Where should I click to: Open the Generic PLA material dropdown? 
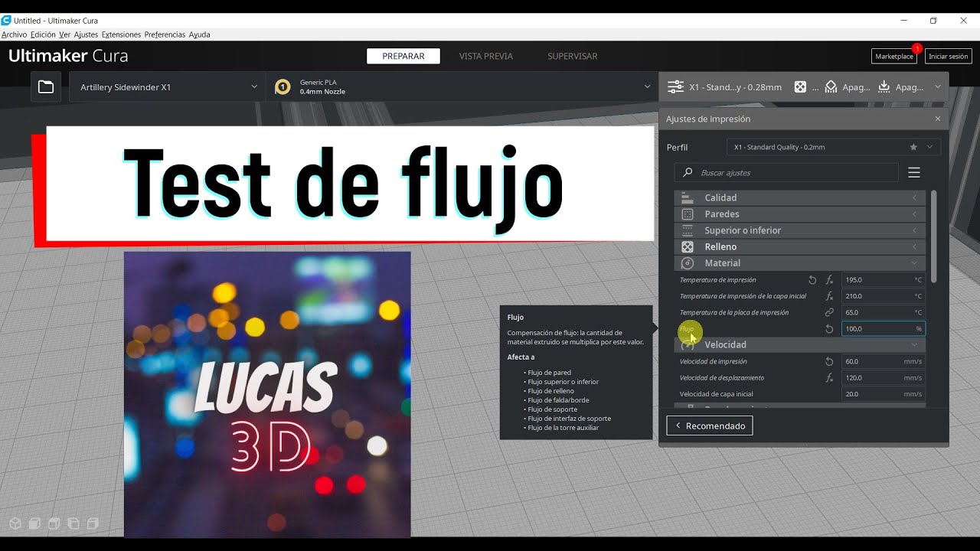click(x=462, y=87)
